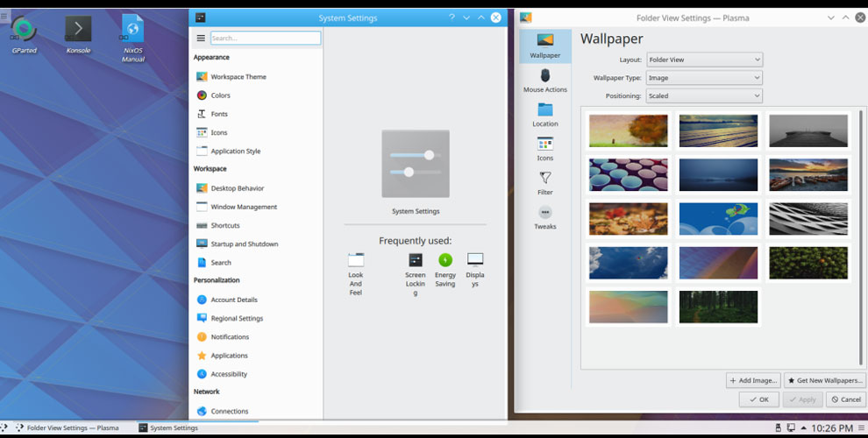Open the Regional Settings icon

tap(202, 318)
